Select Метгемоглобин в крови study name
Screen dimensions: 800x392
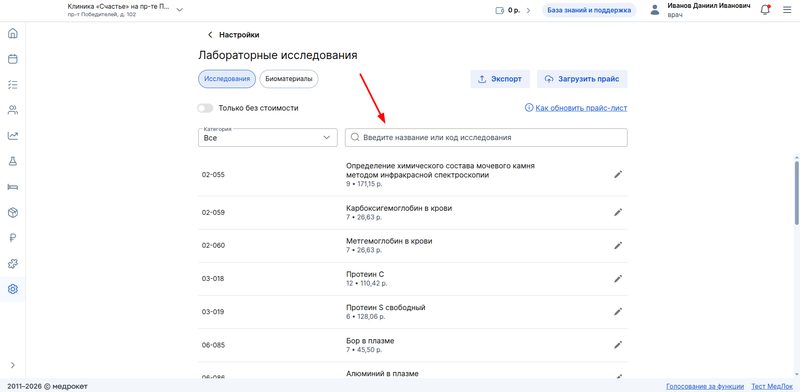pos(389,241)
